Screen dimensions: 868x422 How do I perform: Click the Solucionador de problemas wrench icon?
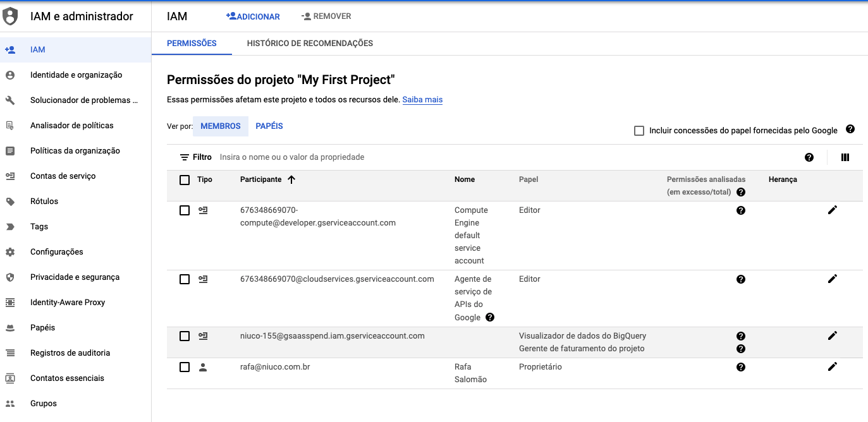tap(10, 100)
